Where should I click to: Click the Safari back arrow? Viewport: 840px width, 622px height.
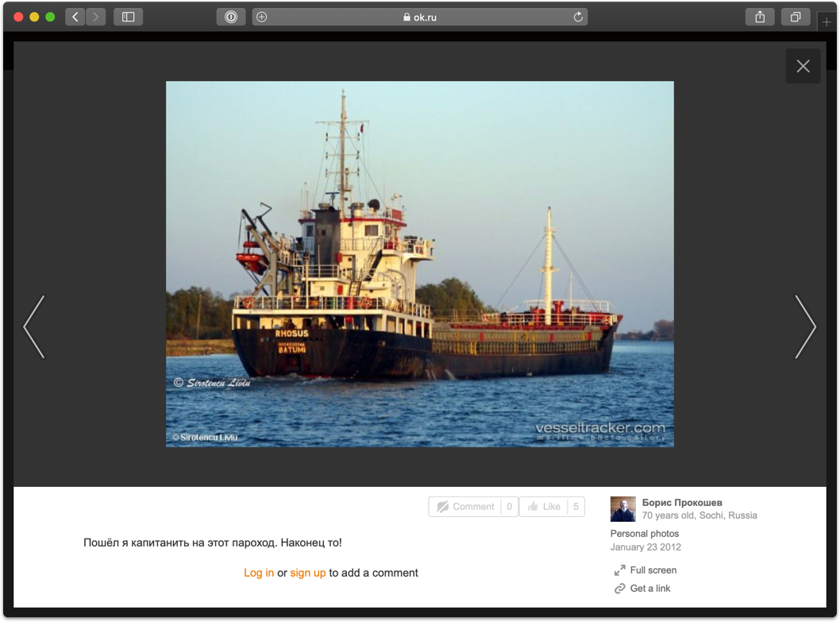pyautogui.click(x=75, y=17)
